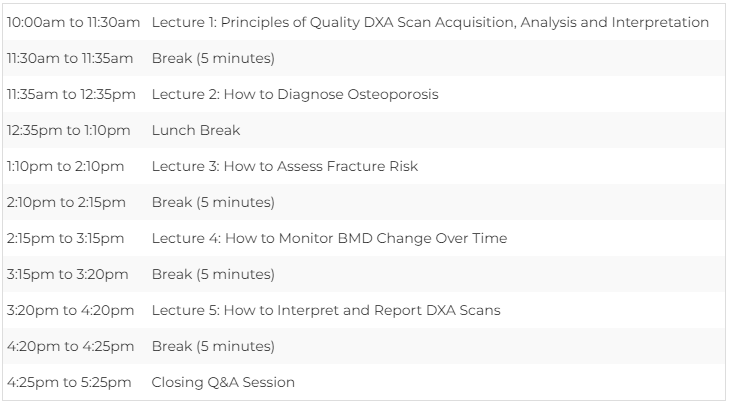Select the Lecture 1 DXA Scan Acquisition title
The image size is (730, 405).
pyautogui.click(x=430, y=22)
